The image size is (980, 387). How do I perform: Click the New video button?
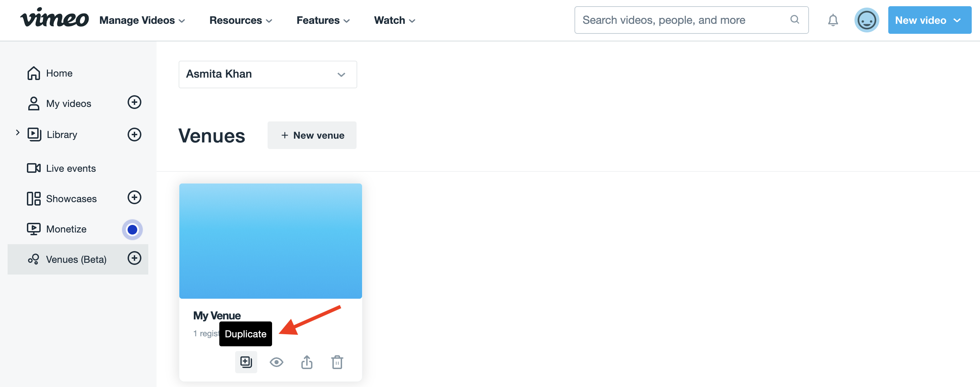pos(927,19)
